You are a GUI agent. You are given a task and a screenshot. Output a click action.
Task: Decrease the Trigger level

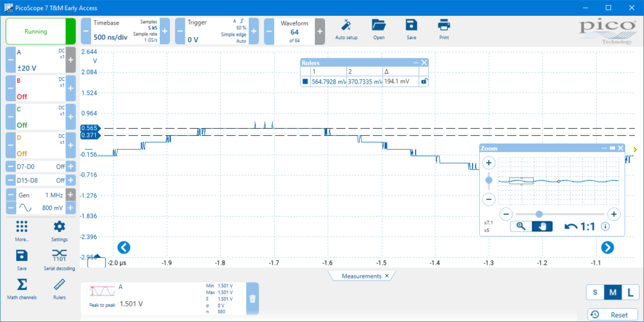180,31
